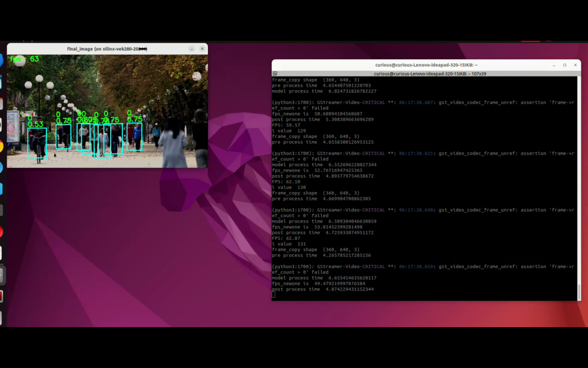Minimize the final_image window
This screenshot has height=368, width=588.
tap(192, 49)
